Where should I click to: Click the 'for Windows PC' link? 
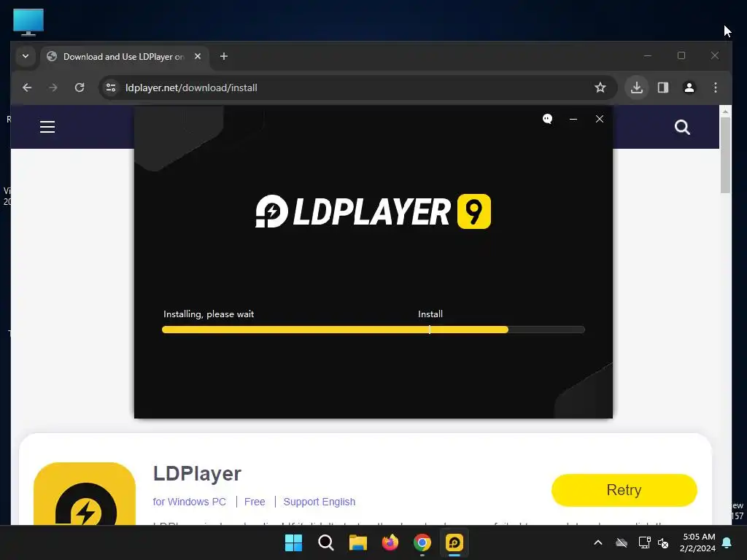[189, 502]
